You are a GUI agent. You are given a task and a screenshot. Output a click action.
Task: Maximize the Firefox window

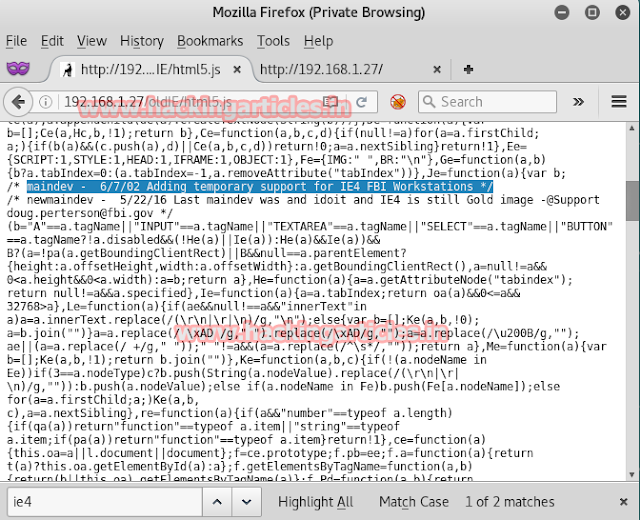592,13
